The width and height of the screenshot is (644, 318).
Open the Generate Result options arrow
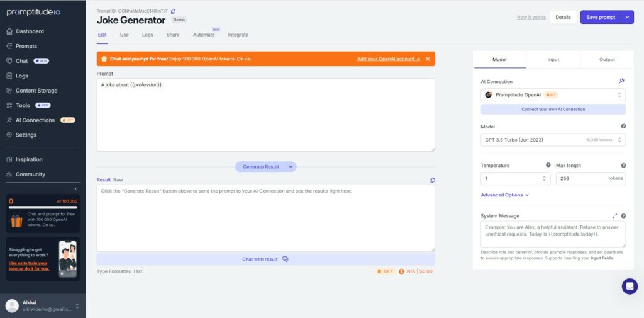click(x=291, y=167)
